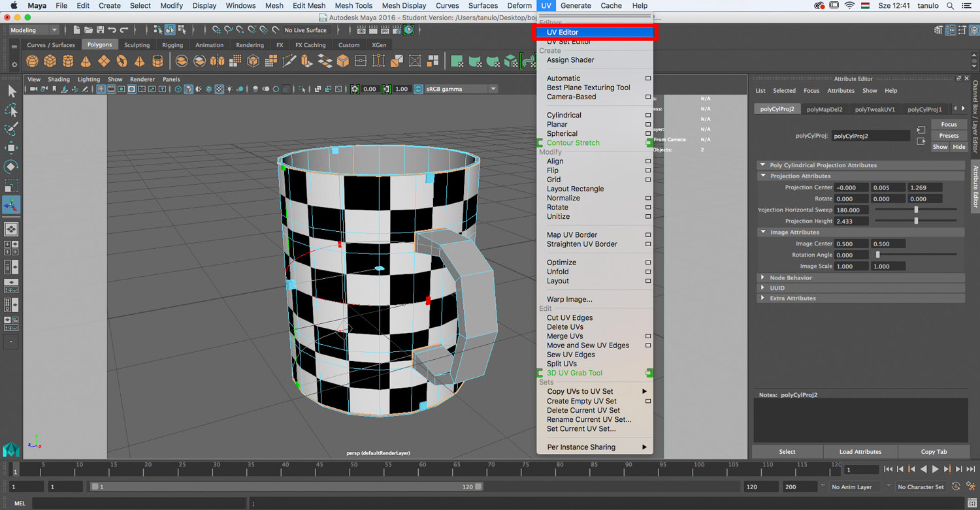Click the polygon cylinder shelf icon
The image size is (980, 510).
[68, 61]
